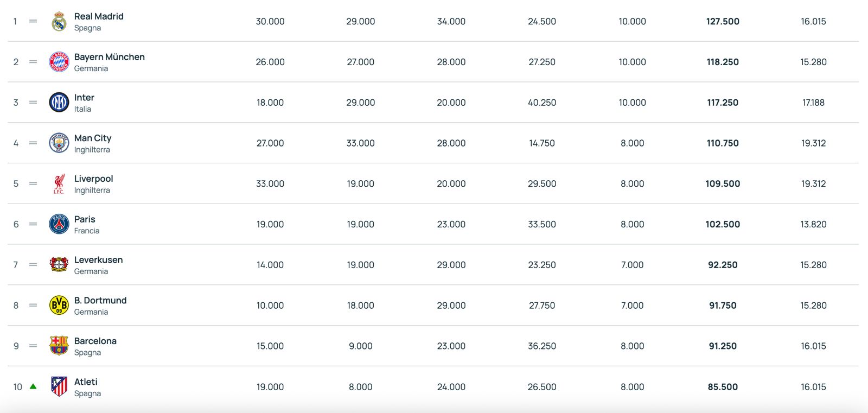Follow the Inter team name link
868x413 pixels.
(84, 98)
